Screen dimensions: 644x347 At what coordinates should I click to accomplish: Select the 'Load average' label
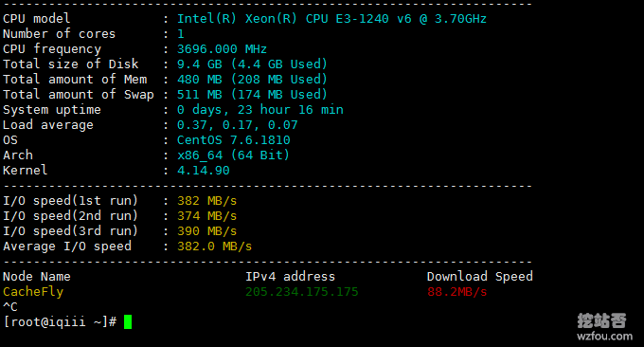tap(48, 125)
